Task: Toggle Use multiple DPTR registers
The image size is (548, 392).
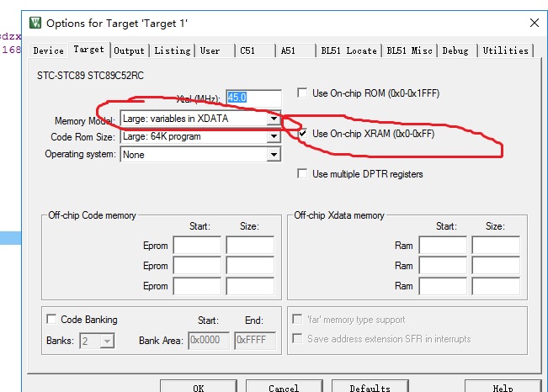Action: (x=302, y=173)
